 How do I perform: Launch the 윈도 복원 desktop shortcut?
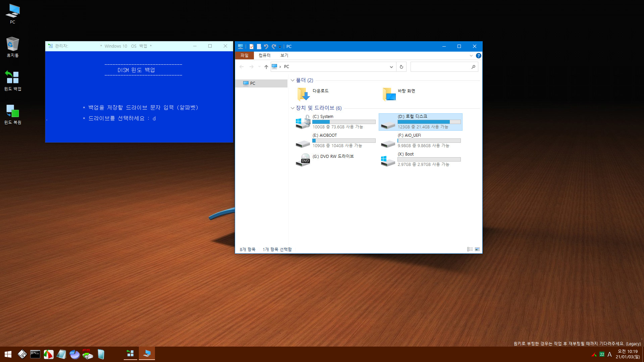tap(12, 114)
